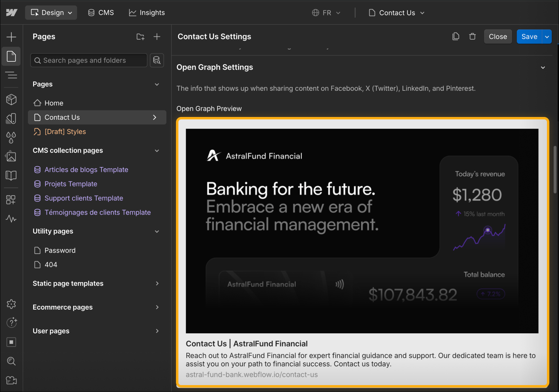
Task: Click the settings panel vertical scrollbar
Action: (555, 170)
